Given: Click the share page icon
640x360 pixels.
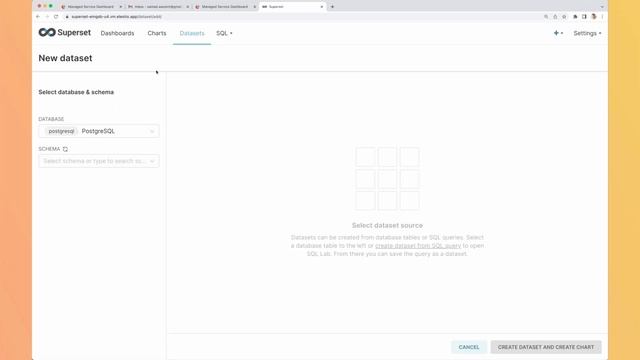Looking at the screenshot, I should click(x=555, y=17).
